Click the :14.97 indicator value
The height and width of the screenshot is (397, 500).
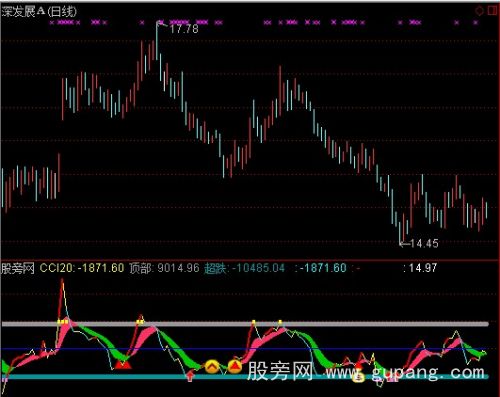click(420, 268)
